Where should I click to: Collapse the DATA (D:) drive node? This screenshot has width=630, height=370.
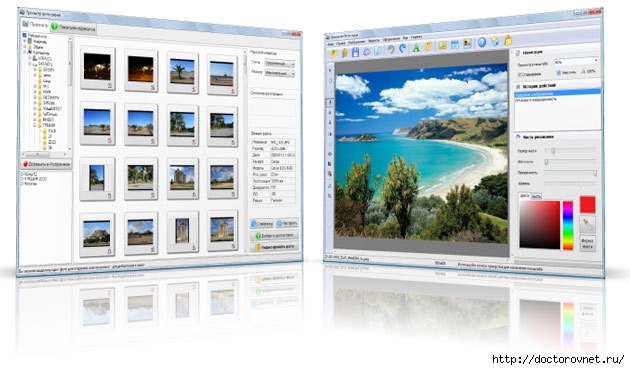point(30,64)
